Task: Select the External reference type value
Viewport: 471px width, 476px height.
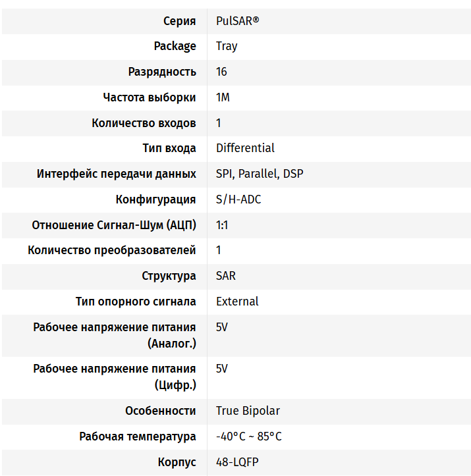Action: (x=237, y=302)
